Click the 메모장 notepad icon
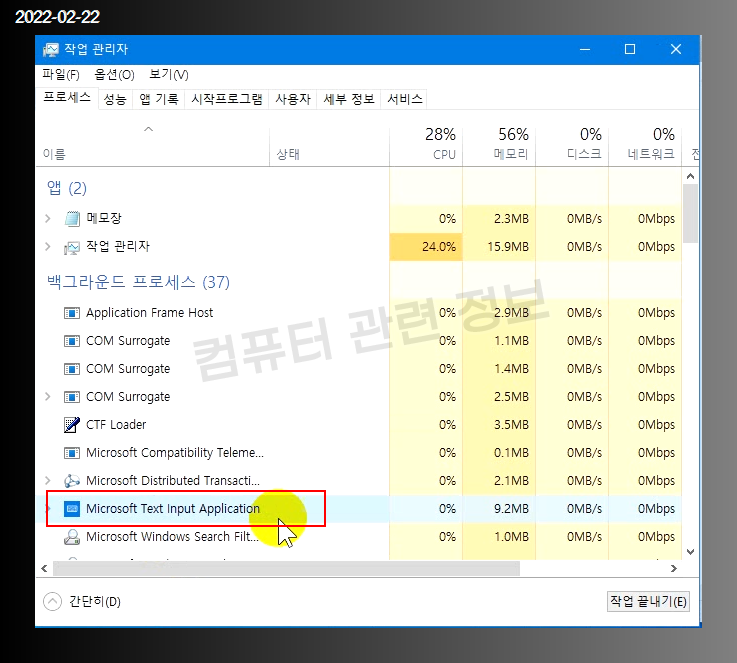The image size is (737, 663). click(x=72, y=218)
